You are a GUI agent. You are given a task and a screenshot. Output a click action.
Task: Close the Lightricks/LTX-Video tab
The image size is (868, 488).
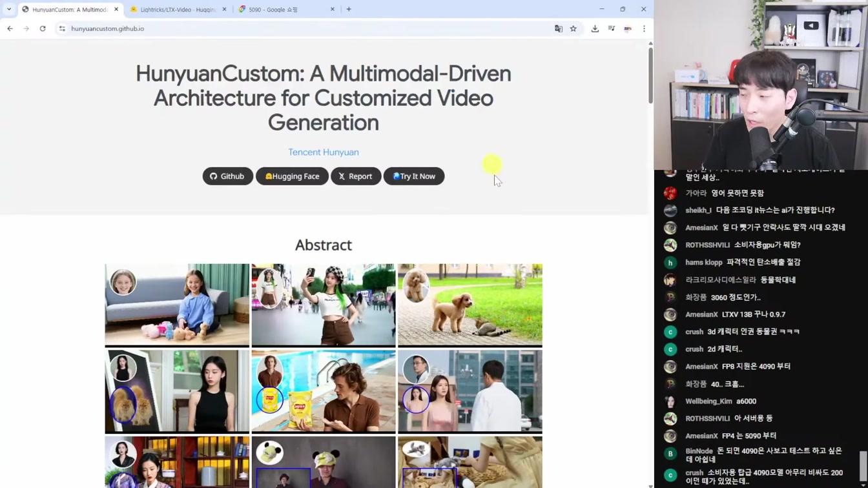tap(224, 9)
